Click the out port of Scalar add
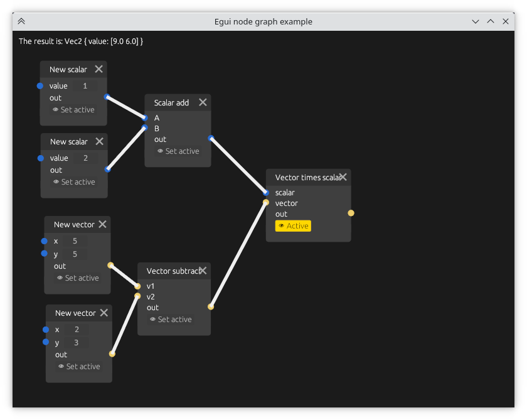The height and width of the screenshot is (420, 527). 211,138
